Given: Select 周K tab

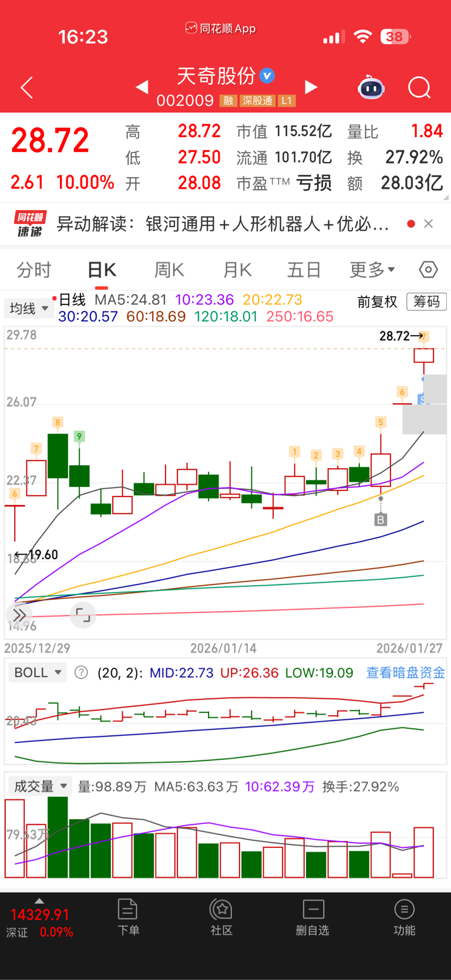Looking at the screenshot, I should click(x=169, y=270).
